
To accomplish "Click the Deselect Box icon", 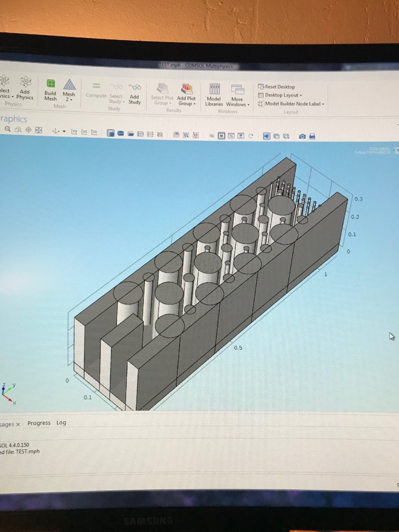I will point(196,135).
